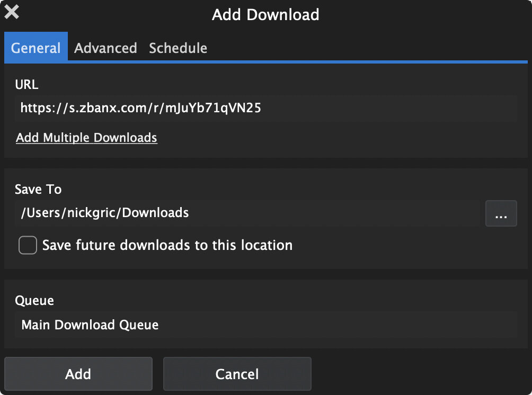Viewport: 532px width, 395px height.
Task: Click the URL input field
Action: pyautogui.click(x=265, y=108)
